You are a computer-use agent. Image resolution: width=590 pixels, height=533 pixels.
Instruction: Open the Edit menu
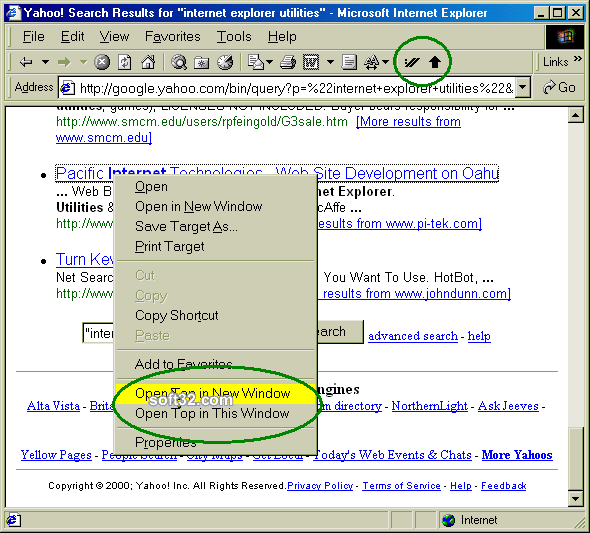click(72, 36)
